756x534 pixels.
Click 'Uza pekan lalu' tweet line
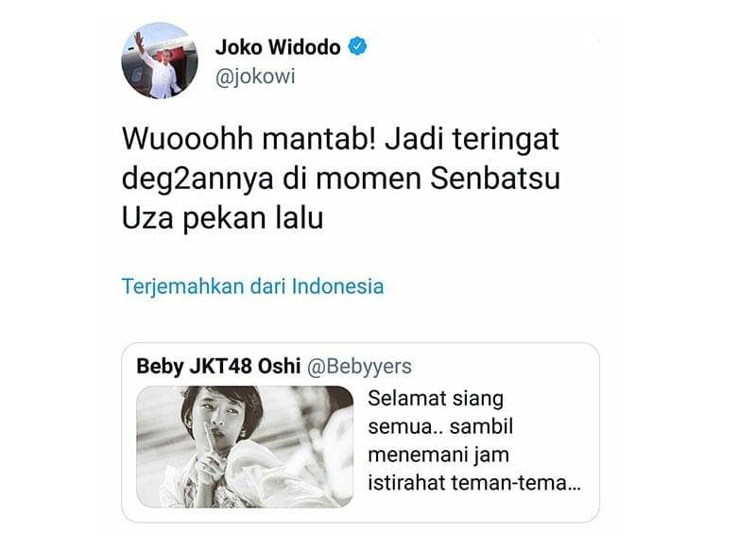222,218
